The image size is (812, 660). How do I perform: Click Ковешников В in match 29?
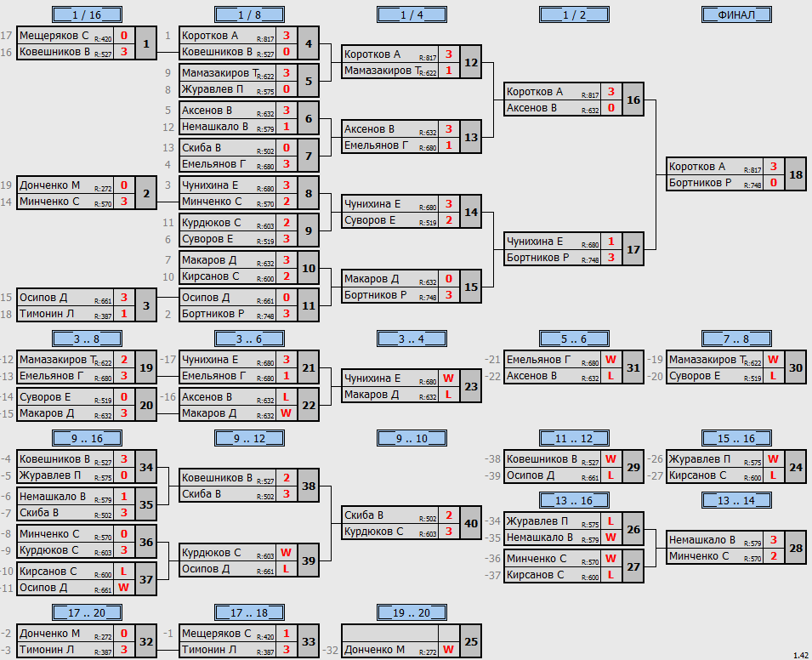tap(542, 459)
